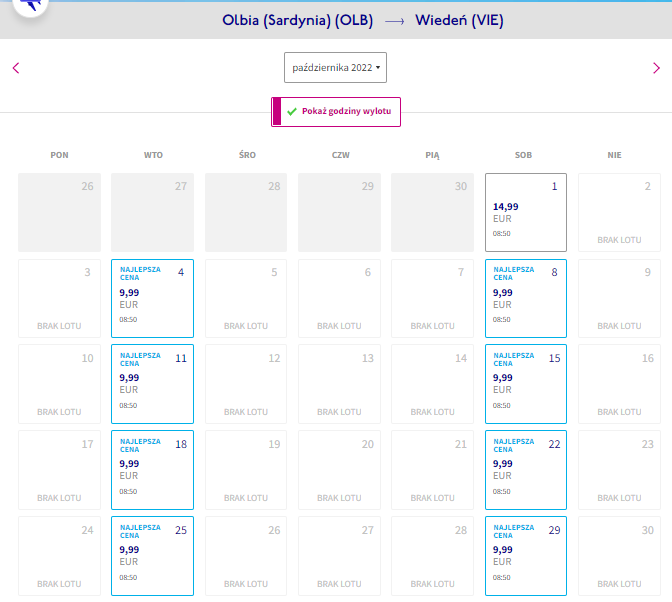Click the Wizz Air logo icon
The height and width of the screenshot is (602, 672).
click(x=30, y=5)
